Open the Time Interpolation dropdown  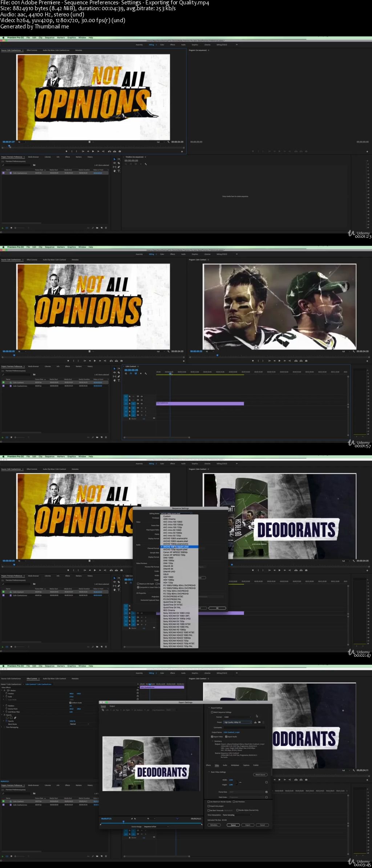pos(237,815)
